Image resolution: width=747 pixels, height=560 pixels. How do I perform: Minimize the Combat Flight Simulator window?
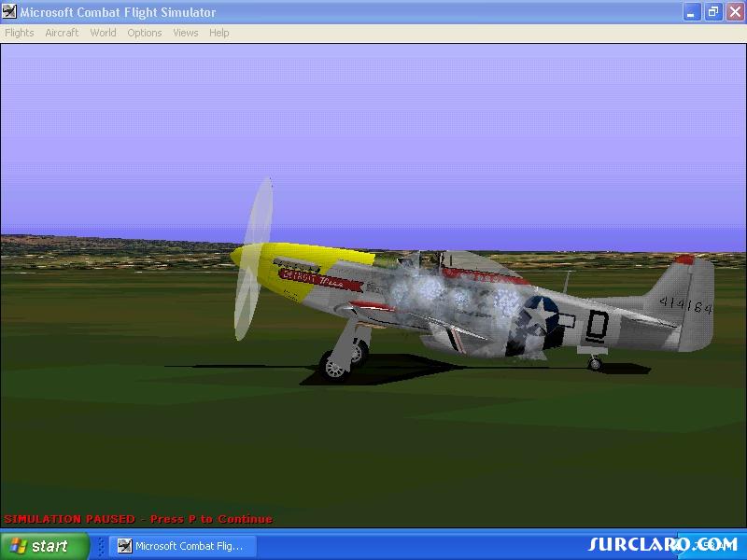pos(692,12)
